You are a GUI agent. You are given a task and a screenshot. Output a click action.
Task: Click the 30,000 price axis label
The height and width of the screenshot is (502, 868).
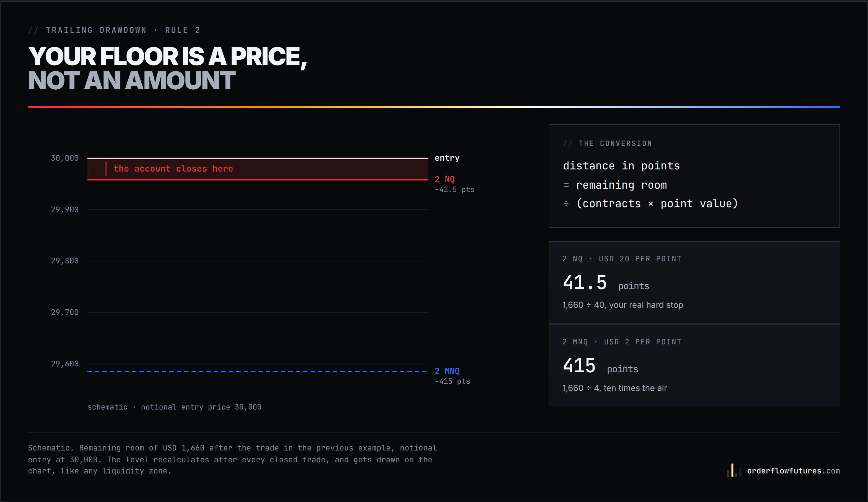click(65, 158)
